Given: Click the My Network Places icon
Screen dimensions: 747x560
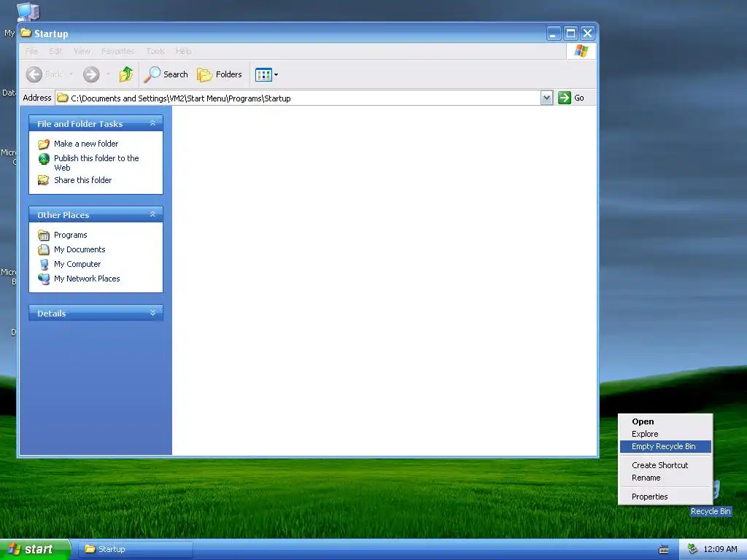Looking at the screenshot, I should [x=44, y=279].
